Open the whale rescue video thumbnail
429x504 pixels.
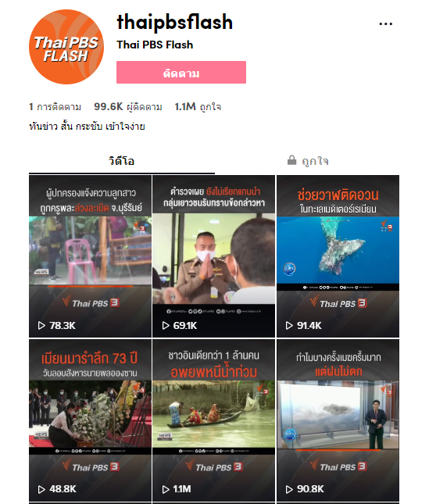[338, 256]
